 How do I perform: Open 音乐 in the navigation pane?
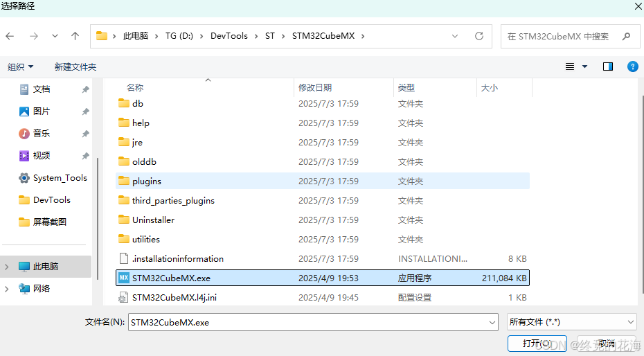point(42,134)
